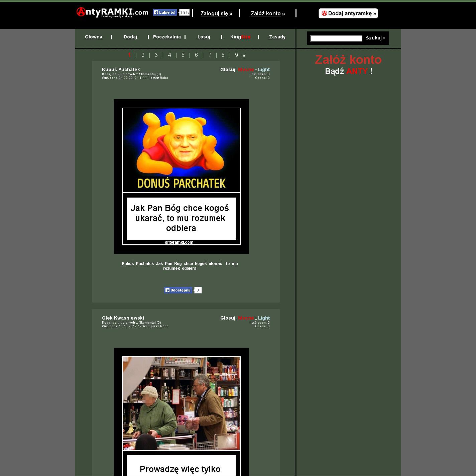Click the AntyRAMKI.com site logo
The height and width of the screenshot is (476, 476).
(112, 13)
